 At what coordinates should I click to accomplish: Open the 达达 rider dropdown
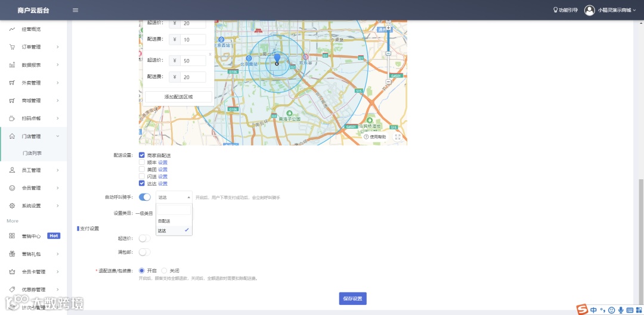point(174,197)
